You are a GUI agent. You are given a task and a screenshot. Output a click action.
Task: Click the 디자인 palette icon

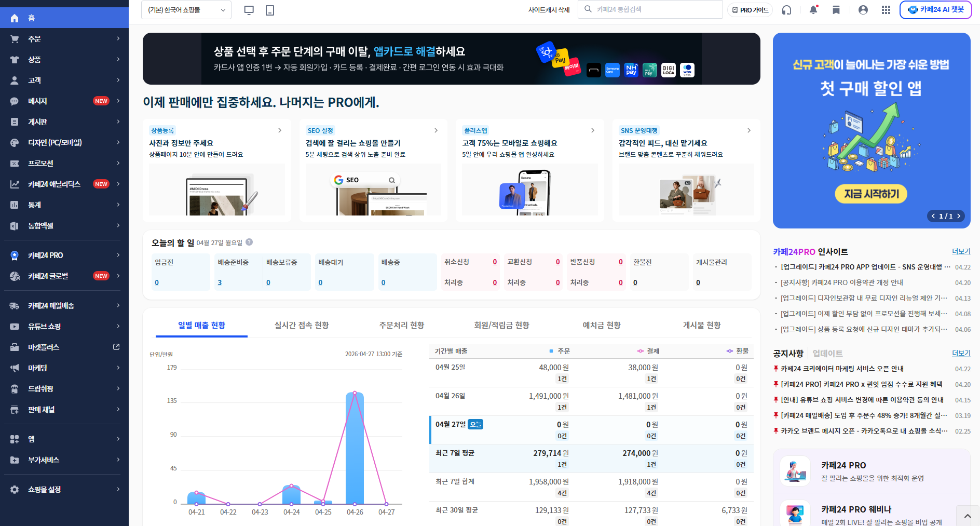[15, 143]
